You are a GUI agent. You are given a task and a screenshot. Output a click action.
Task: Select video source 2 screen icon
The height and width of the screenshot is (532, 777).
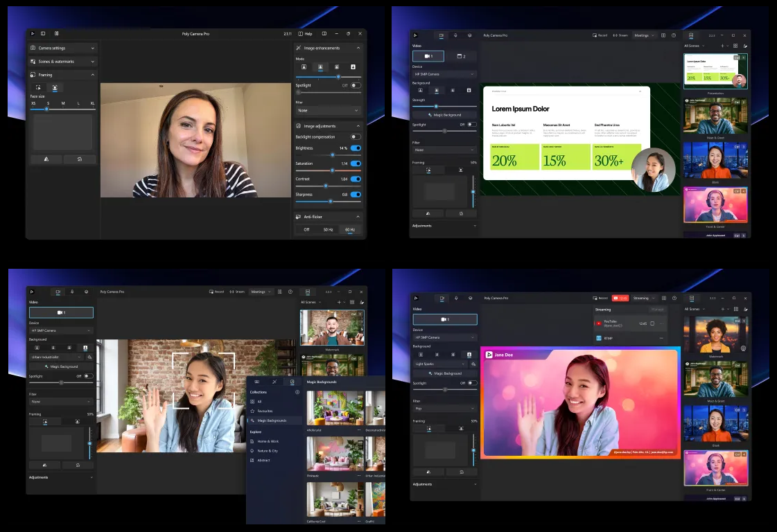coord(461,55)
